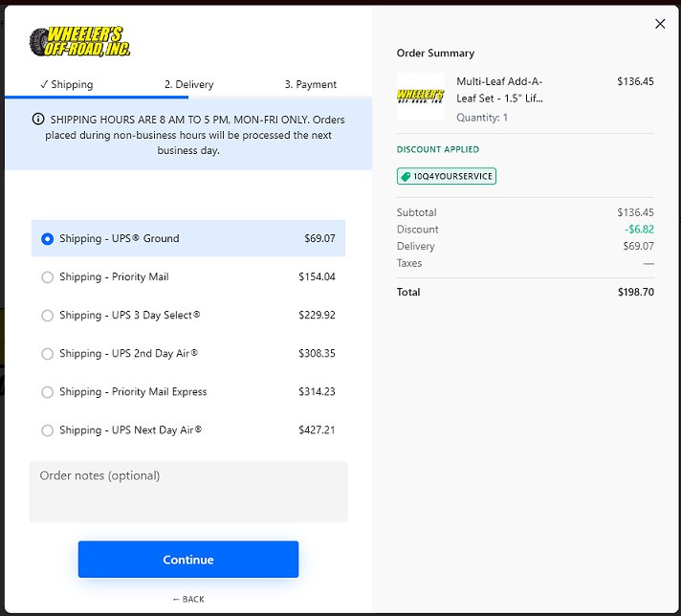Open the product thumbnail in Order Summary
Viewport: 681px width, 616px height.
[421, 96]
